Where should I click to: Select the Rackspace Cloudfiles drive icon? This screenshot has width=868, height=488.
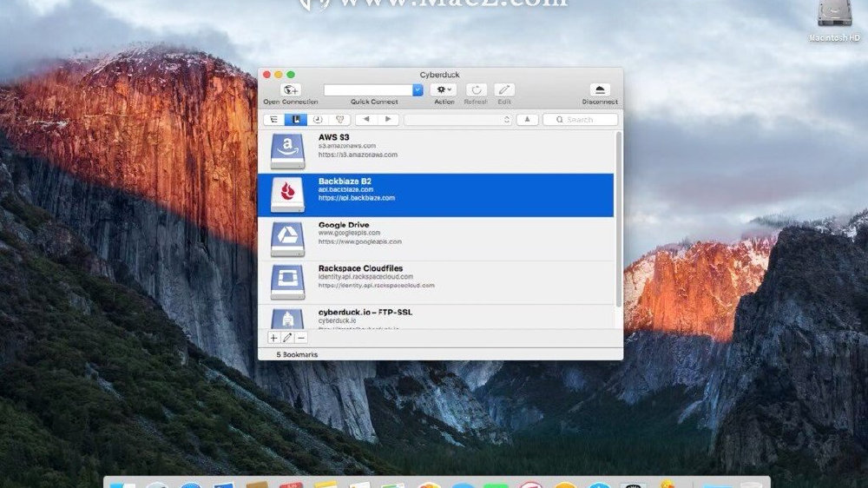click(287, 282)
